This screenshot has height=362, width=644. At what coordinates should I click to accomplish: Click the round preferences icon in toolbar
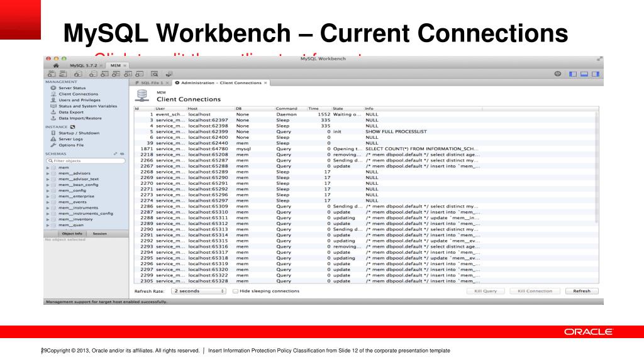click(x=557, y=74)
